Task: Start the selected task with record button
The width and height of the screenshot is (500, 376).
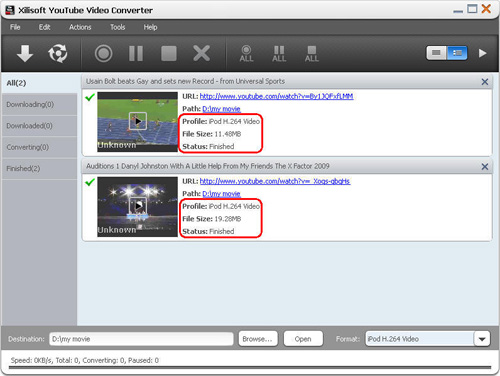Action: click(103, 53)
